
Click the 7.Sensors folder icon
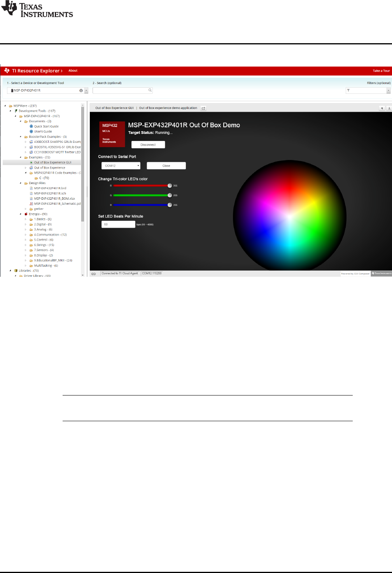pos(31,250)
